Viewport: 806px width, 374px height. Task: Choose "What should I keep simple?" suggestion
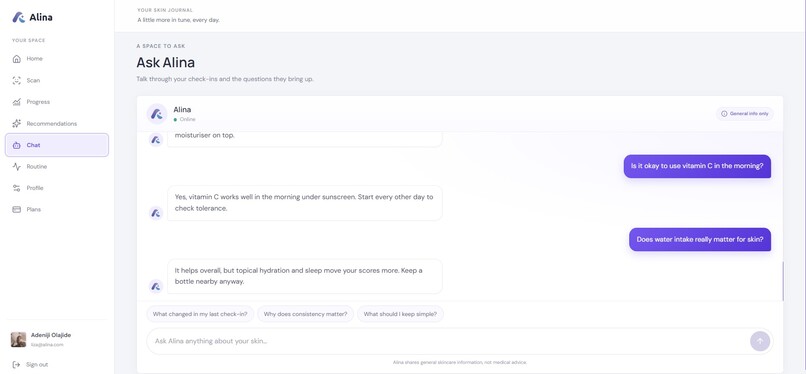pos(400,314)
